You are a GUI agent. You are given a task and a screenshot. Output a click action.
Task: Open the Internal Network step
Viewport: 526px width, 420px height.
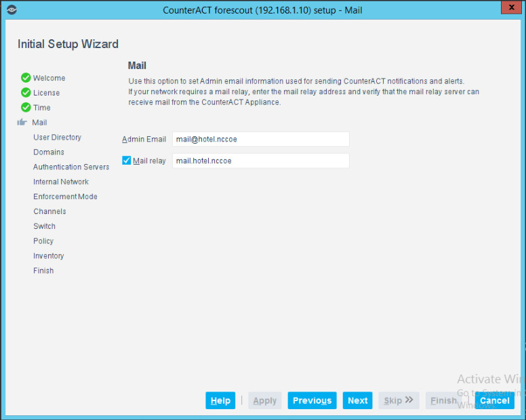[x=61, y=182]
